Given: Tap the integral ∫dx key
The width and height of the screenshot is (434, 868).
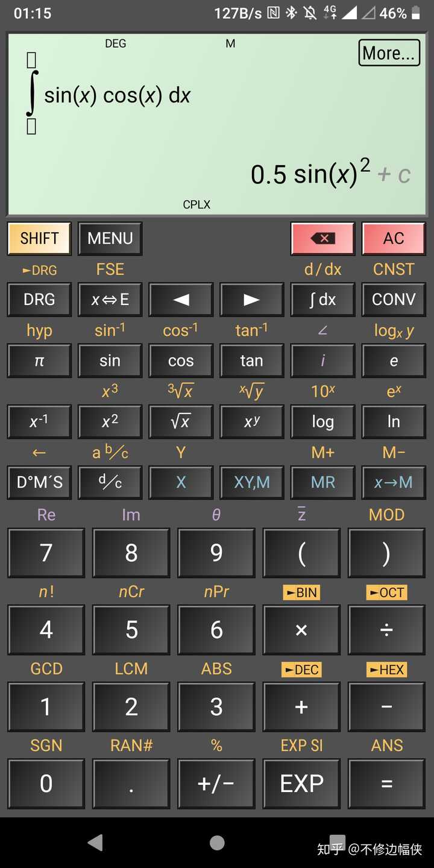Looking at the screenshot, I should tap(322, 300).
